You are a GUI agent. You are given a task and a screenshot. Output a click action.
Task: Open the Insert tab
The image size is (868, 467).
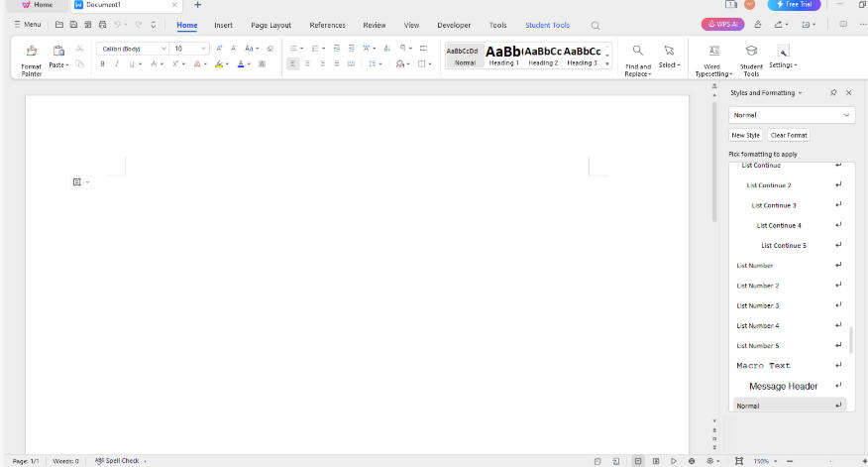tap(223, 25)
